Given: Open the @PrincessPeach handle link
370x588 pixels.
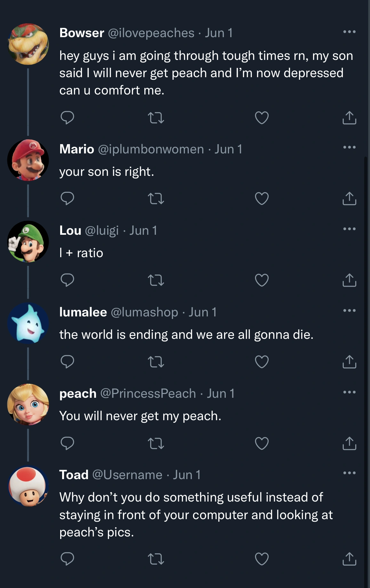Looking at the screenshot, I should pyautogui.click(x=148, y=394).
